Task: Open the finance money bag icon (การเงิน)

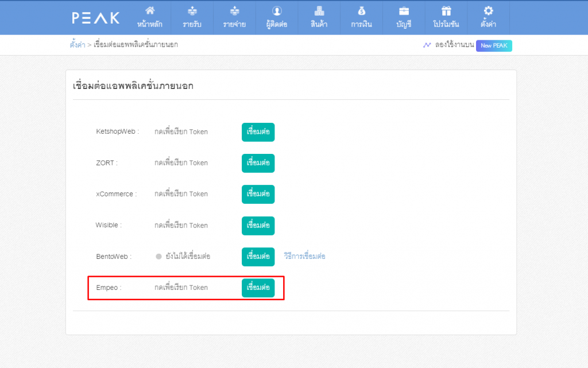Action: (362, 11)
